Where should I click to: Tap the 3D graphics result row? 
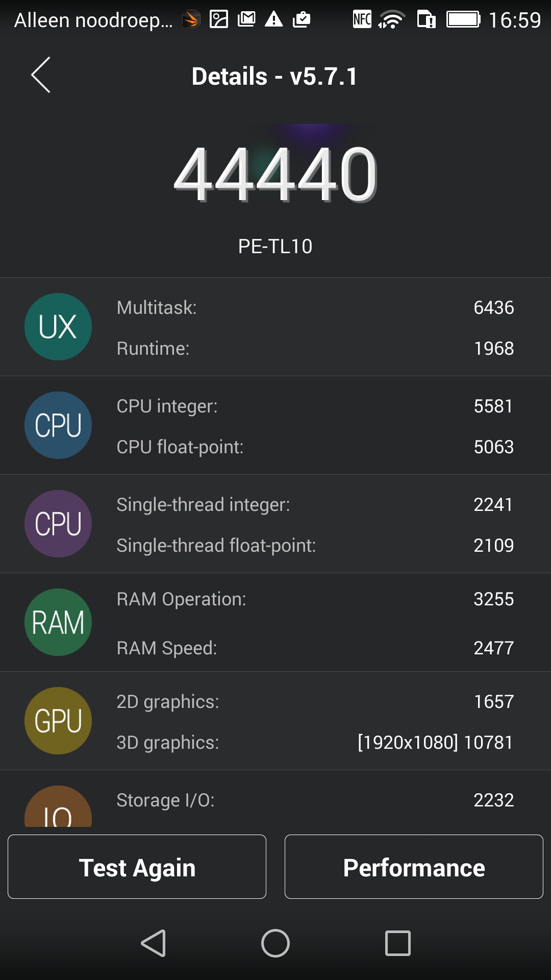click(x=315, y=742)
